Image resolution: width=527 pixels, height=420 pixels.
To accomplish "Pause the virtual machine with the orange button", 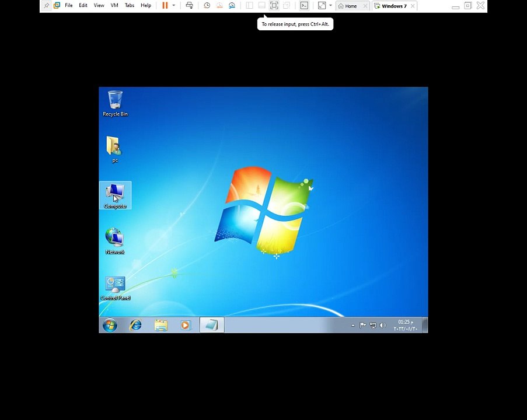I will point(165,5).
